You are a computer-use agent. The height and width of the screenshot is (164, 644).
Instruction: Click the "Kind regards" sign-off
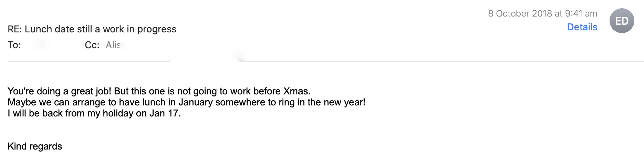pos(35,146)
